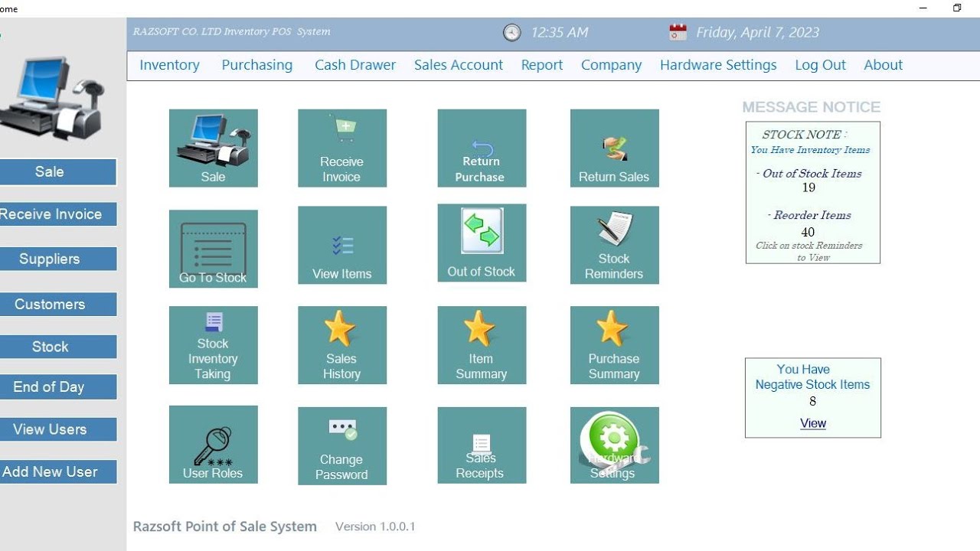Minimize the application window
Image resolution: width=980 pixels, height=551 pixels.
point(923,8)
